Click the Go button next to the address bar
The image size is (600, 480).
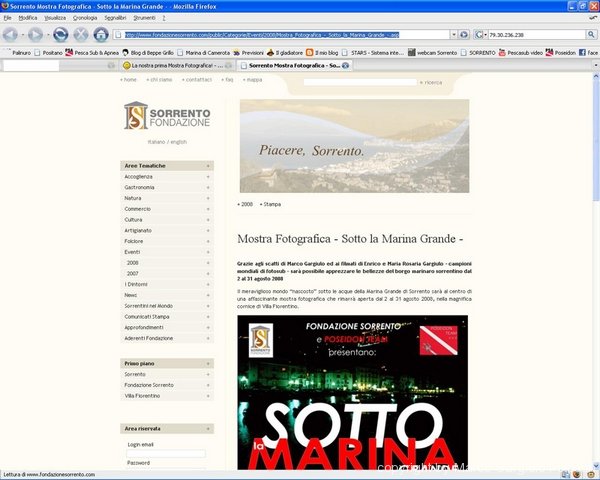pos(464,35)
